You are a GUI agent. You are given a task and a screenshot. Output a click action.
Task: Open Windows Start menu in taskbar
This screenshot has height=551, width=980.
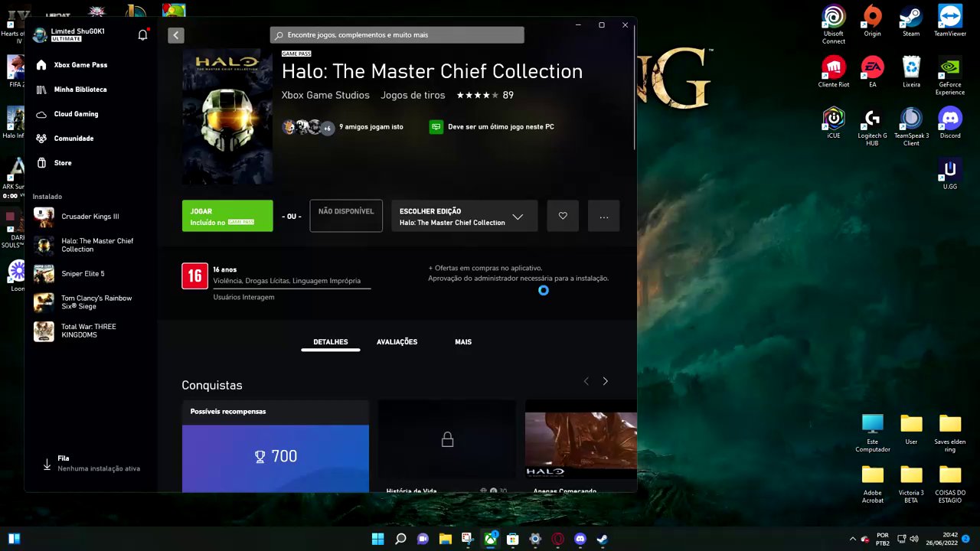[378, 539]
